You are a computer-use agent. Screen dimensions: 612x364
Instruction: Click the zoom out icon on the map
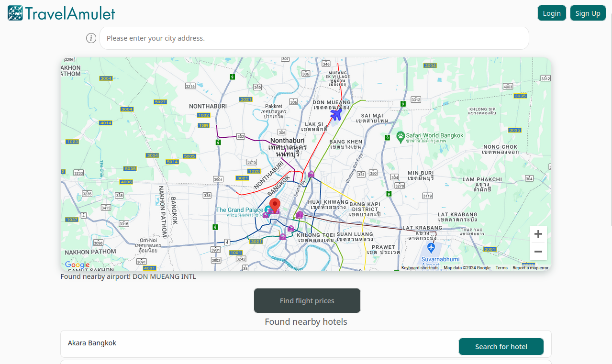(x=538, y=251)
